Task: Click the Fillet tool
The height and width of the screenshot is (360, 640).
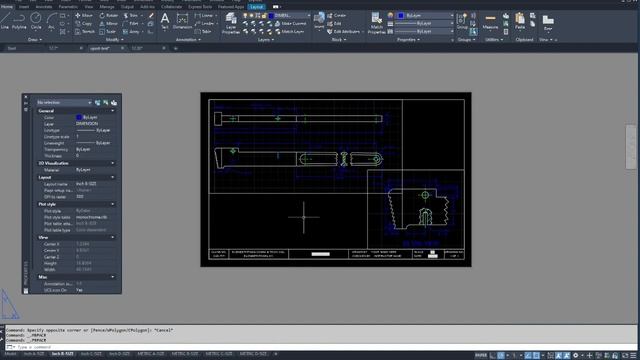Action: [131, 24]
